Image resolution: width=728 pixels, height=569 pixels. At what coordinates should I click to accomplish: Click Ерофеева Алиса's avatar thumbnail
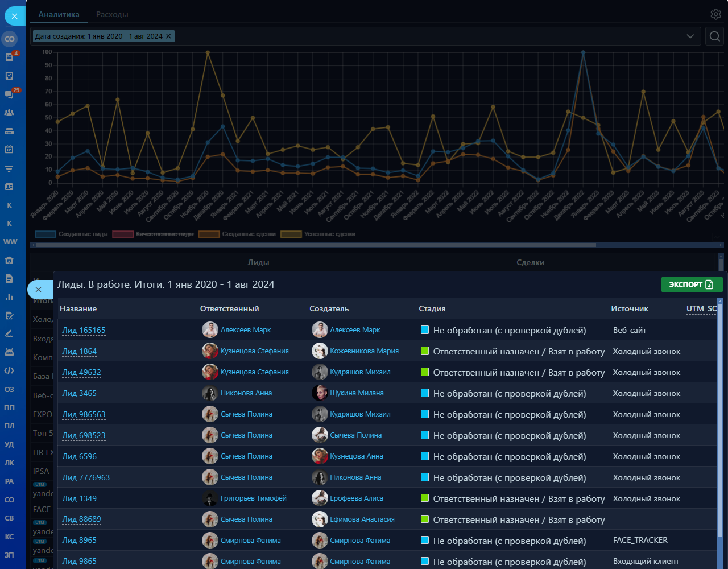[x=320, y=498]
